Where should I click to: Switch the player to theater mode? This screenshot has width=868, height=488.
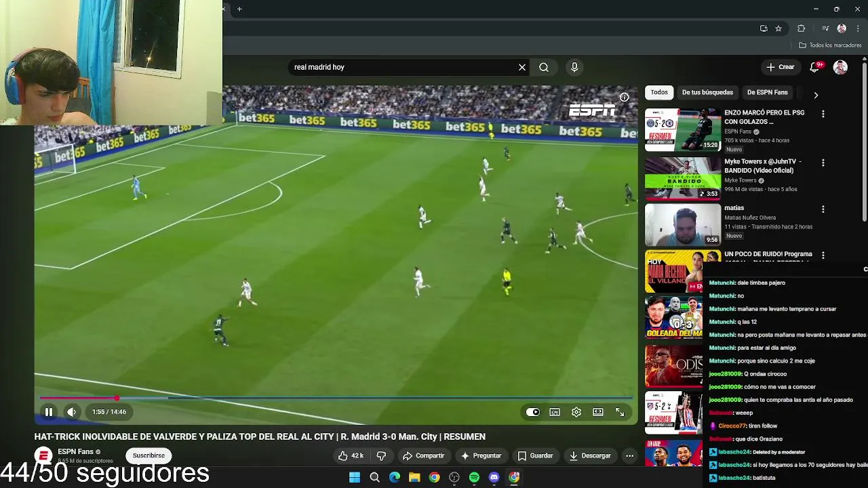pyautogui.click(x=598, y=412)
